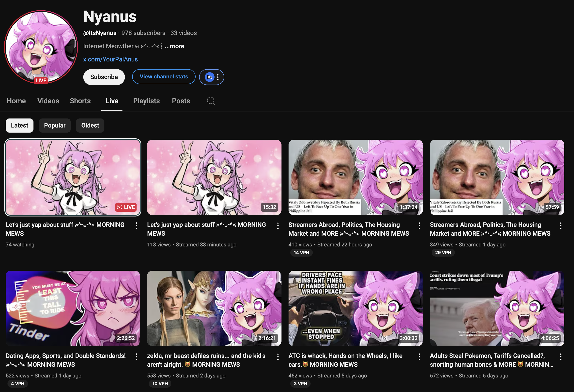Open options for Adults Steal Pokemon video
The width and height of the screenshot is (574, 392).
point(561,356)
